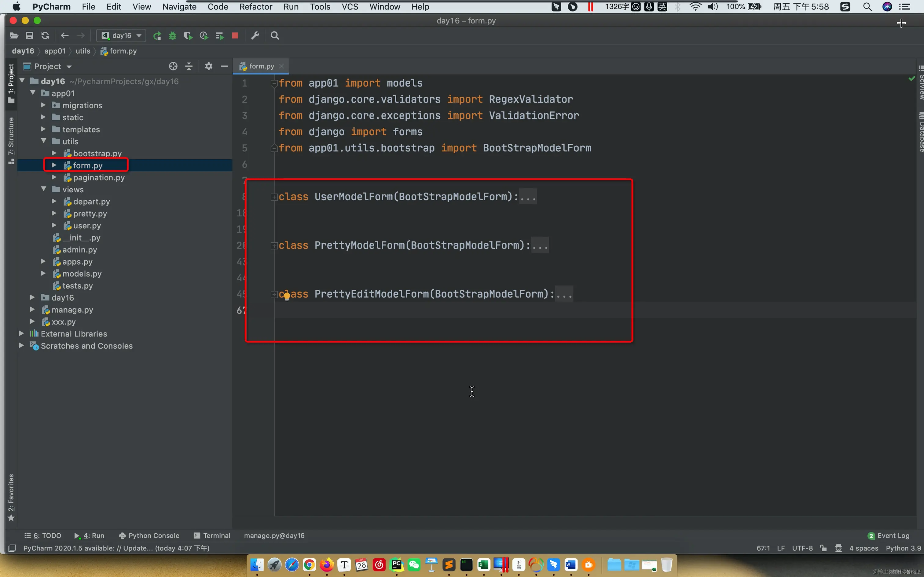This screenshot has width=924, height=577.
Task: Click the red Stop run button
Action: tap(235, 35)
